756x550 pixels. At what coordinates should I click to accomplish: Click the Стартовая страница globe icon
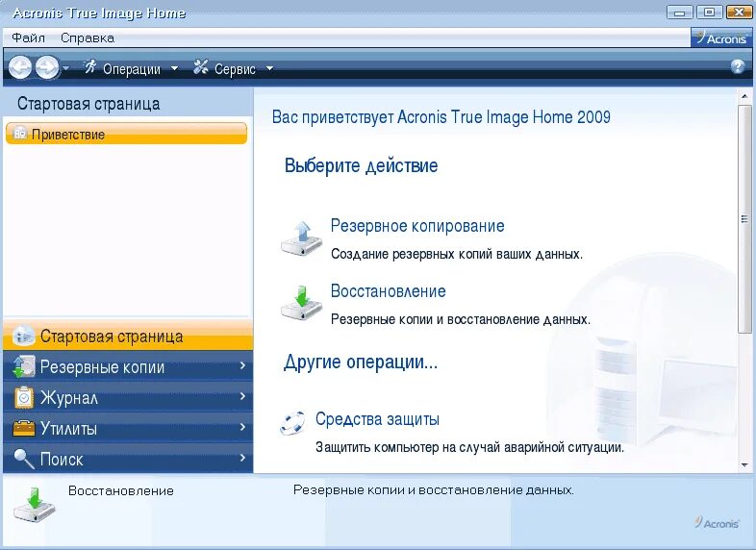pyautogui.click(x=24, y=336)
